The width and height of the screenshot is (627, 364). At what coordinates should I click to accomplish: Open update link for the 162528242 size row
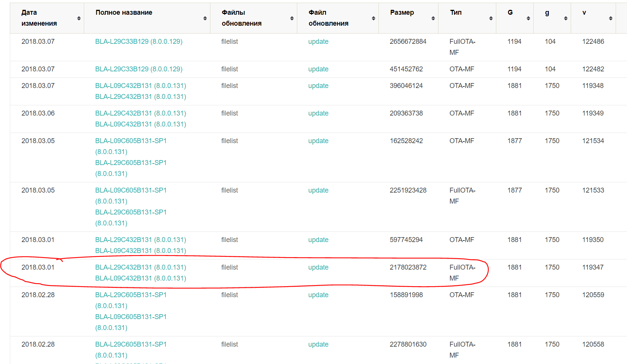[318, 141]
